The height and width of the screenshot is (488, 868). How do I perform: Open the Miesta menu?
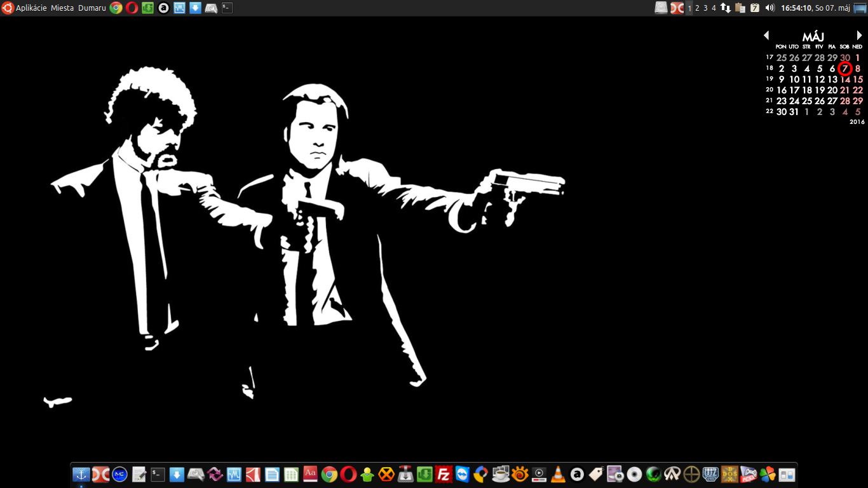(x=62, y=8)
